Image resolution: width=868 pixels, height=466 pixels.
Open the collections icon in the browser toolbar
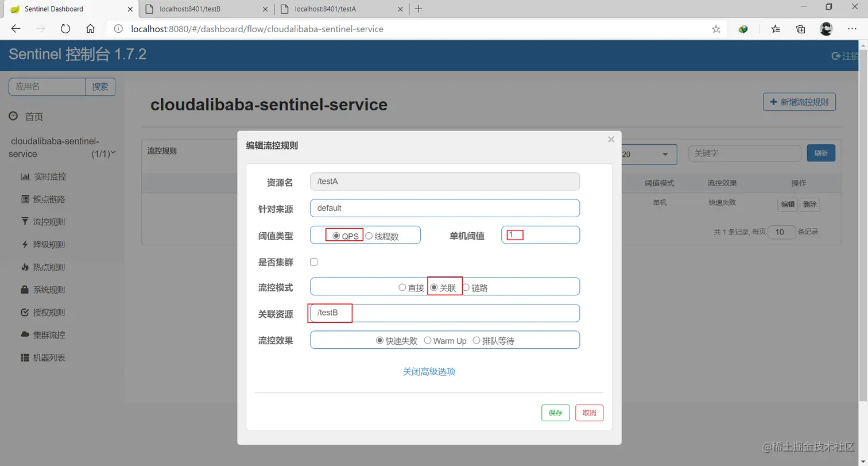point(801,29)
